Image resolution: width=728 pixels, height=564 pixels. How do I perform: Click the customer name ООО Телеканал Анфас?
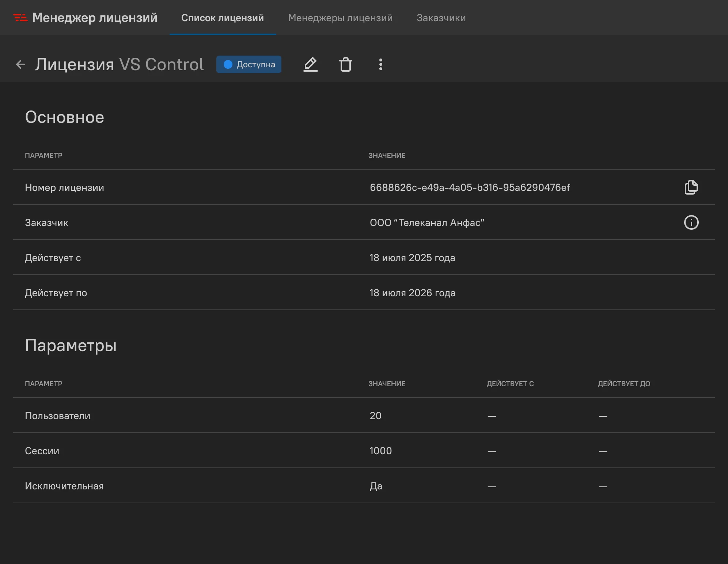427,223
